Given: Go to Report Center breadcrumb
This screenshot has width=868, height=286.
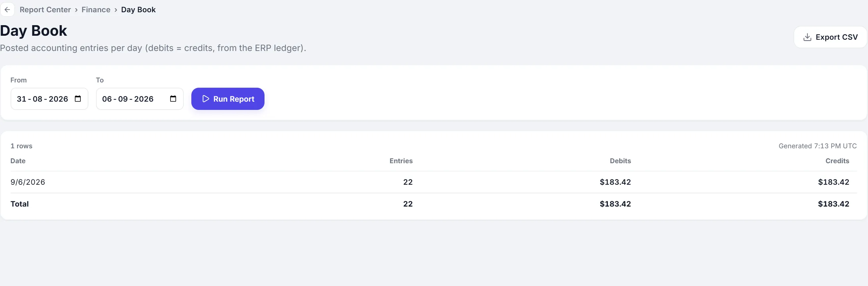Looking at the screenshot, I should [45, 10].
